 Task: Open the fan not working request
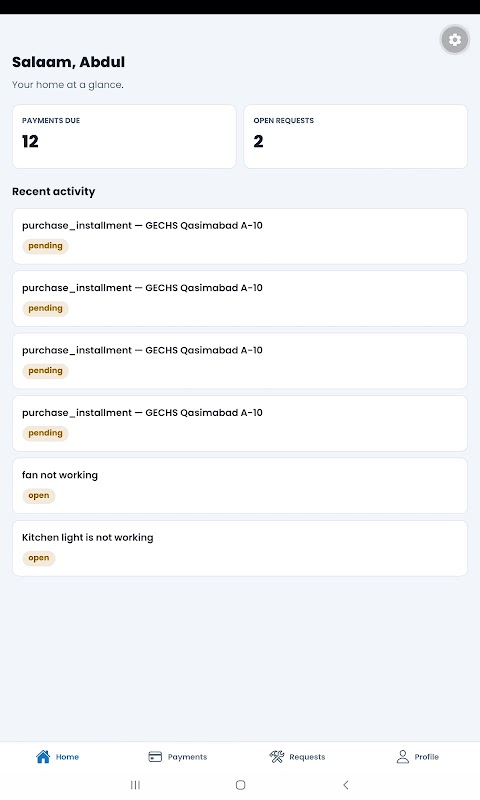[x=240, y=486]
